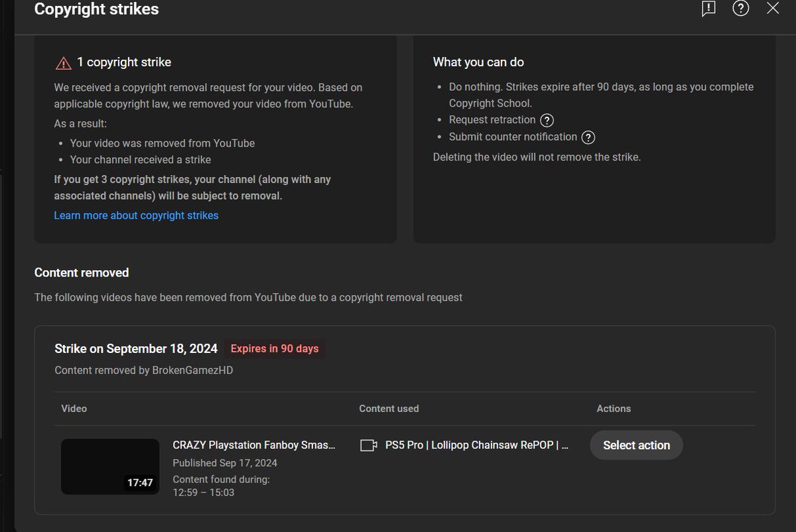Open Learn more about copyright strikes link

[x=136, y=215]
